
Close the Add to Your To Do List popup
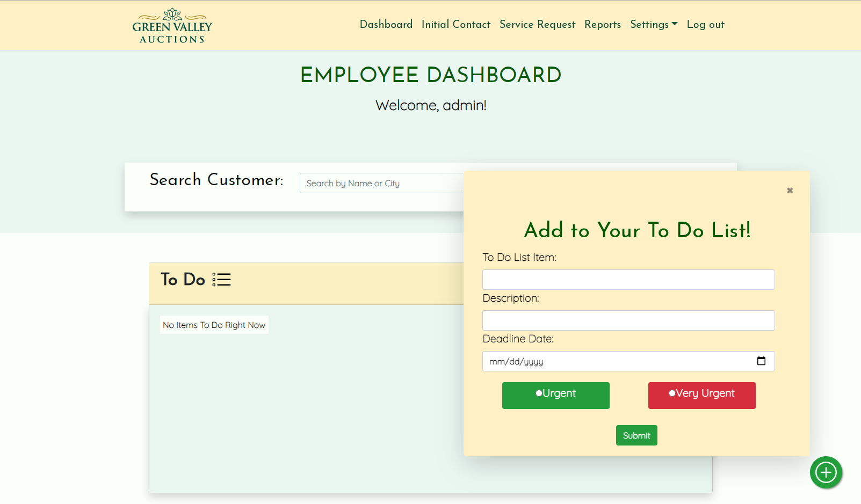coord(790,191)
